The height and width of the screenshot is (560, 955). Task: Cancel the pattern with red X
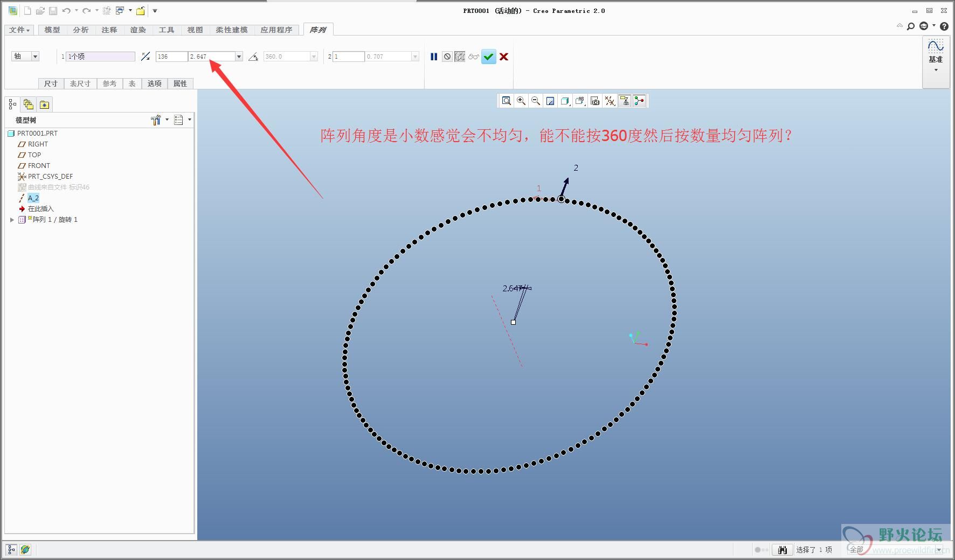coord(504,57)
